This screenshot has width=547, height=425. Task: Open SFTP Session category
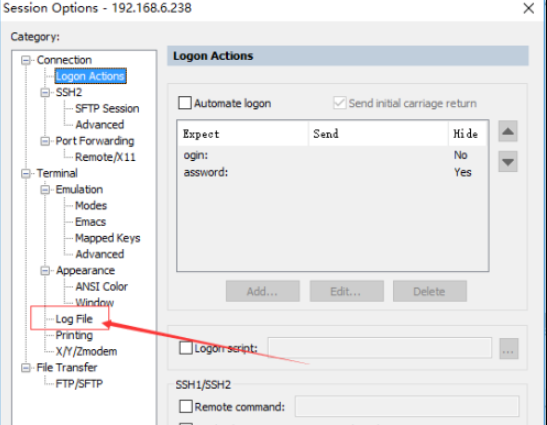107,109
